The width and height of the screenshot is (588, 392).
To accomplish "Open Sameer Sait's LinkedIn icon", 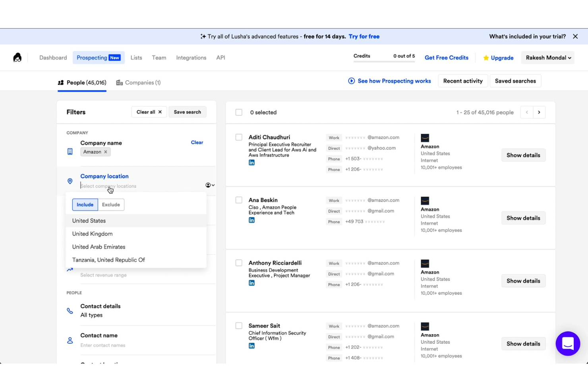I will point(251,346).
